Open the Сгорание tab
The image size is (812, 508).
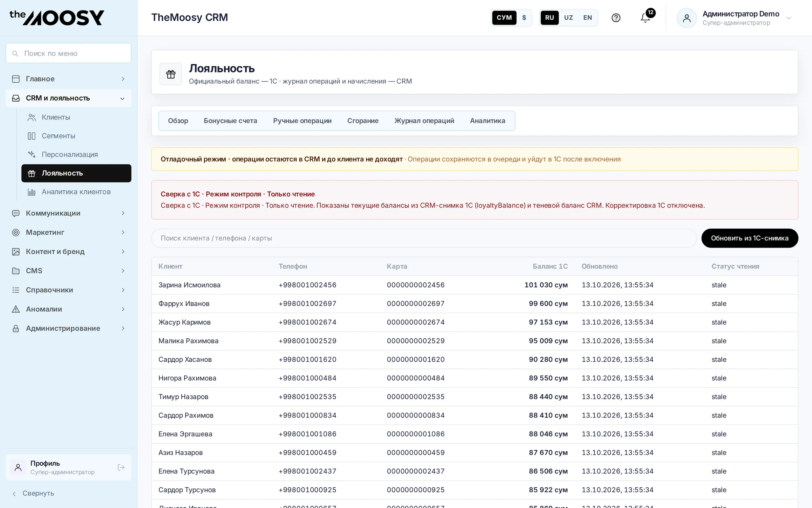click(363, 121)
